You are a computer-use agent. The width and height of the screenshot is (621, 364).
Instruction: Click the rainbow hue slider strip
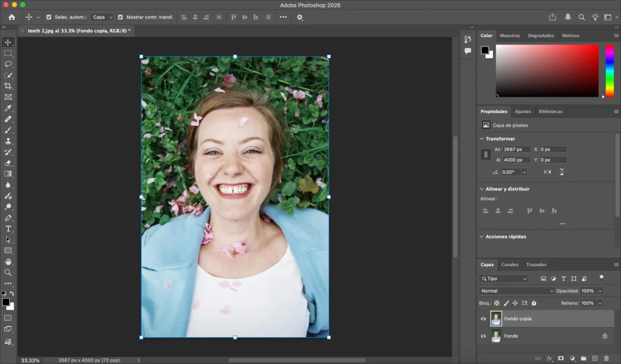point(610,71)
